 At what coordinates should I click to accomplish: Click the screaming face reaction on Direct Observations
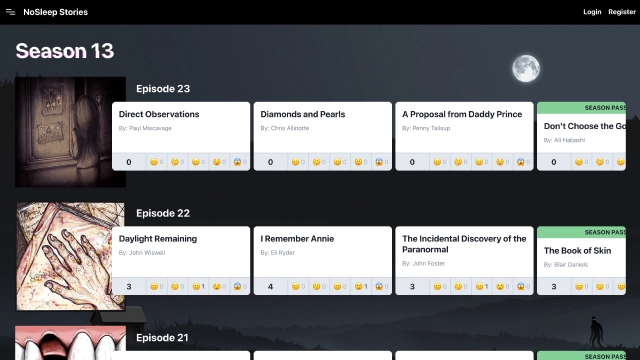240,162
